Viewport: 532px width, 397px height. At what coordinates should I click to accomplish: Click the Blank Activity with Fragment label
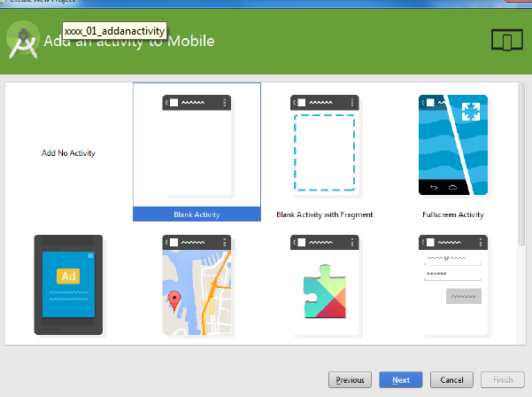pyautogui.click(x=325, y=214)
